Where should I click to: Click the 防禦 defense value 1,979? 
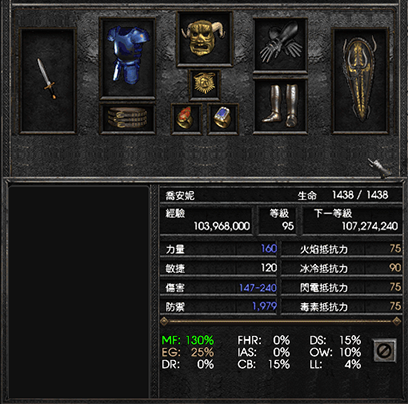point(264,306)
